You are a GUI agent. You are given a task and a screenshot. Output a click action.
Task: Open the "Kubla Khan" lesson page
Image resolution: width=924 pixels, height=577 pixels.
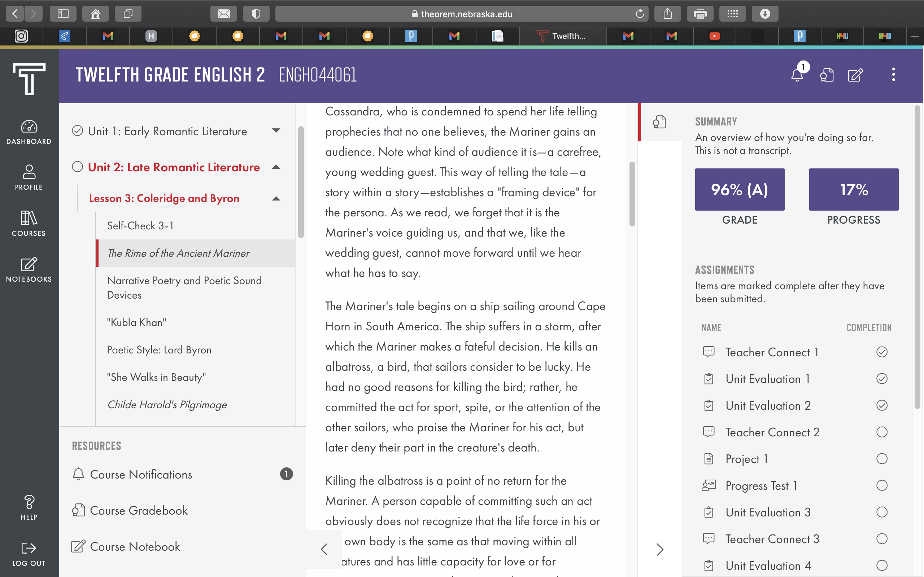point(137,322)
